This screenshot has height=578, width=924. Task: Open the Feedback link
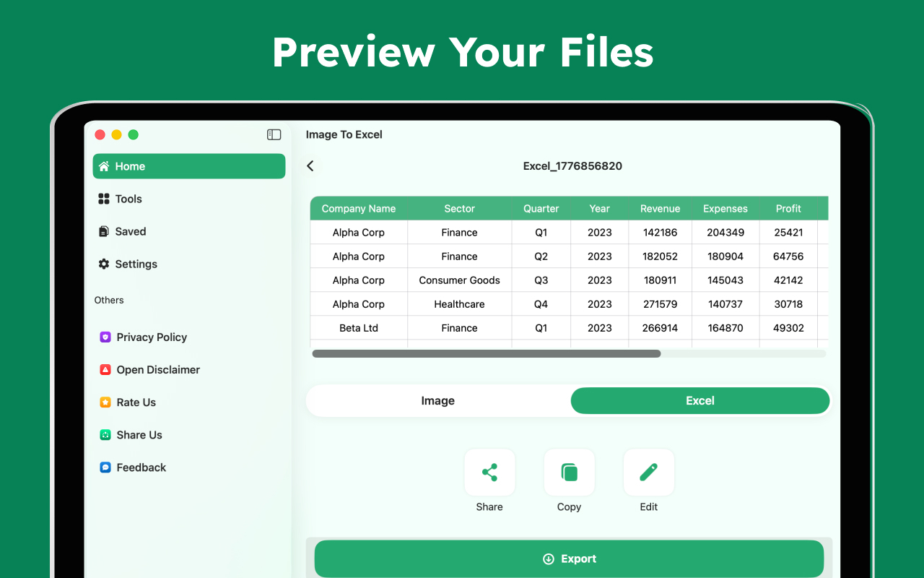pyautogui.click(x=141, y=467)
